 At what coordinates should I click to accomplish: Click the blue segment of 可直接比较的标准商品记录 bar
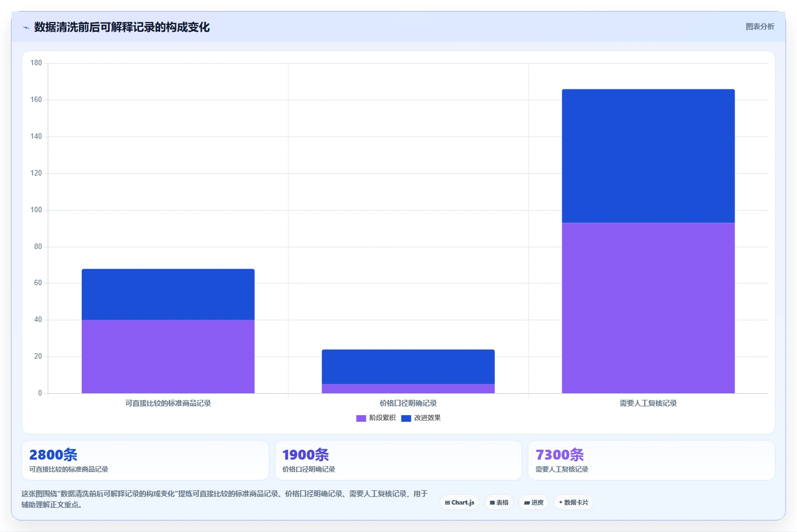tap(168, 295)
